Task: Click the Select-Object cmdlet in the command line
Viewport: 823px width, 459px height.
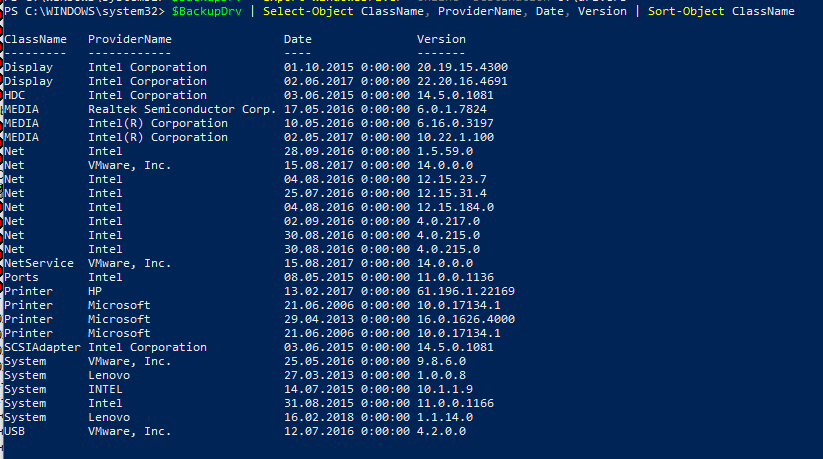Action: point(309,11)
